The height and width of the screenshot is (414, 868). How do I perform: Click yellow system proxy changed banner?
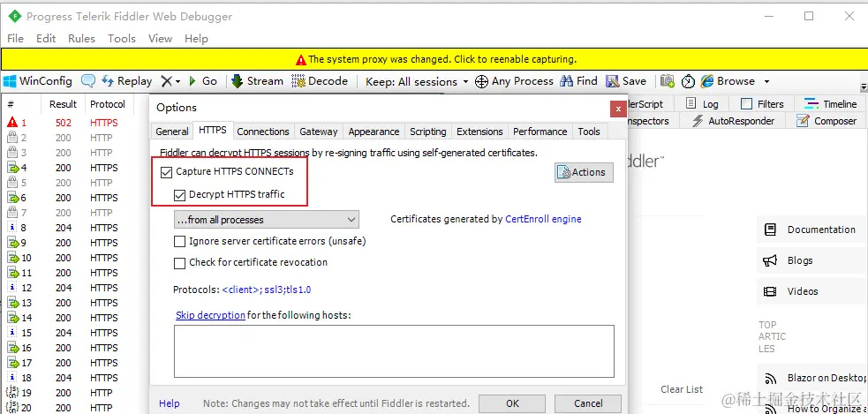[434, 59]
